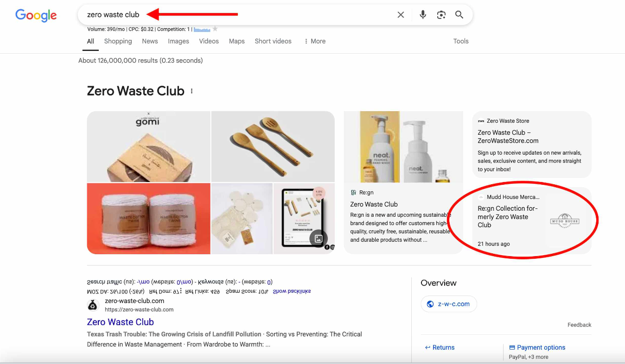Viewport: 625px width, 364px height.
Task: Open Re:gn Collection formerly Zero Waste Club card
Action: [508, 217]
